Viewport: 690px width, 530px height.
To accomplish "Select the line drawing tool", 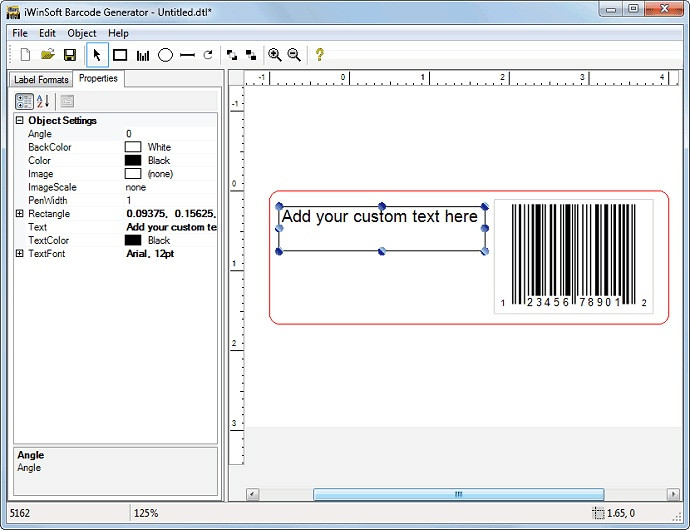I will 187,55.
